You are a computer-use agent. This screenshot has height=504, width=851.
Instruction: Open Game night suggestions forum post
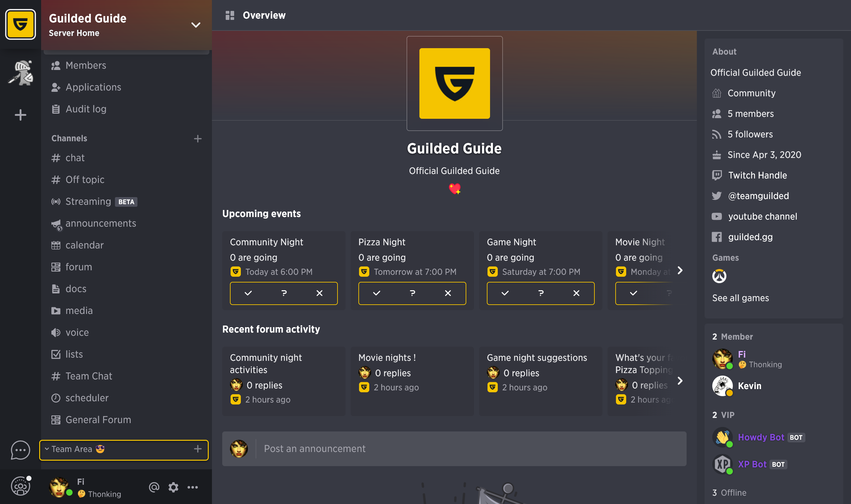click(540, 381)
